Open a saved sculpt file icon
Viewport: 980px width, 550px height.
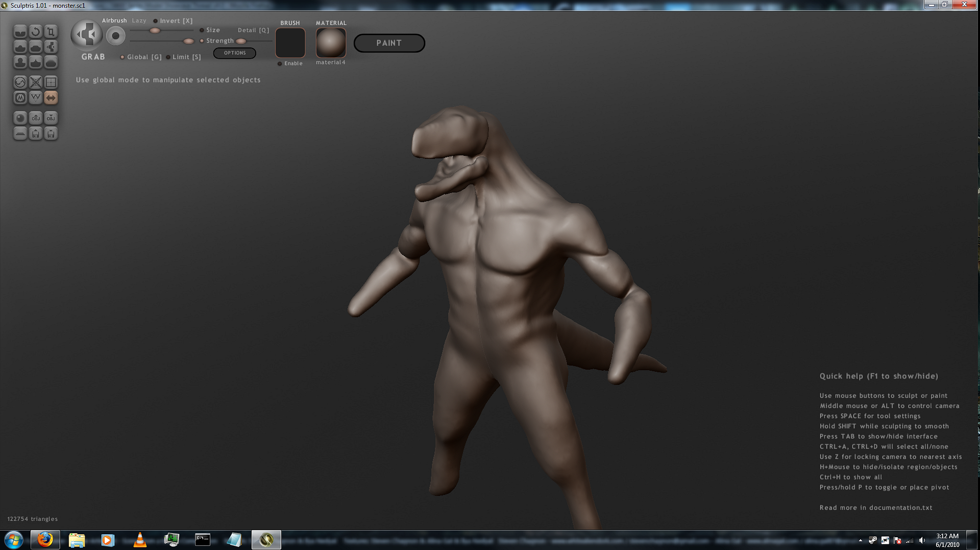[x=36, y=134]
